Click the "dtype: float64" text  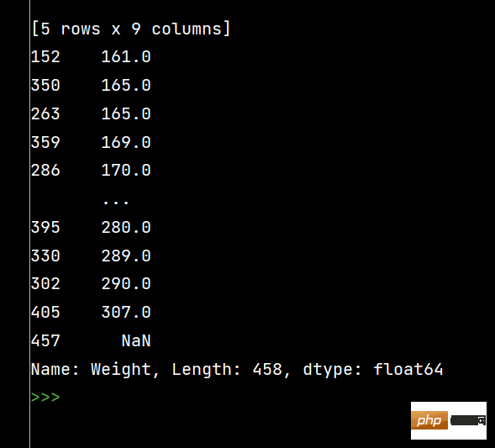point(373,369)
